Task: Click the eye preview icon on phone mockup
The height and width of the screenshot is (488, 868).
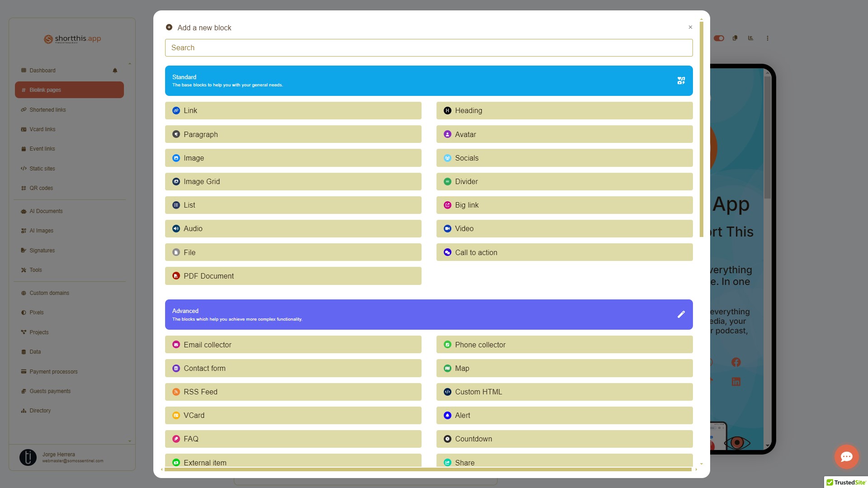Action: pos(737,442)
